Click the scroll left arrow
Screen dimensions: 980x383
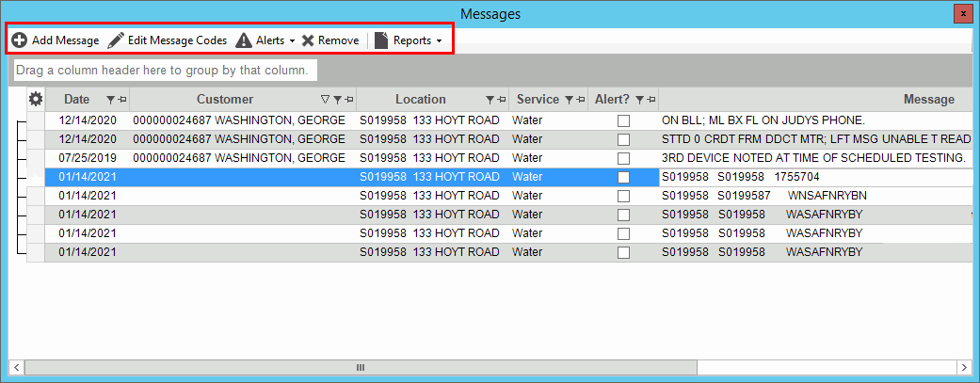point(16,367)
